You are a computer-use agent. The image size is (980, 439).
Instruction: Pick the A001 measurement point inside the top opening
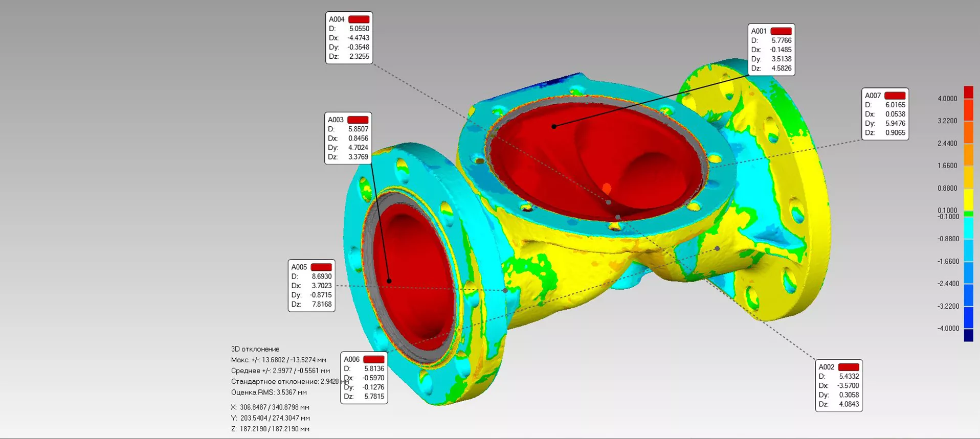point(554,126)
